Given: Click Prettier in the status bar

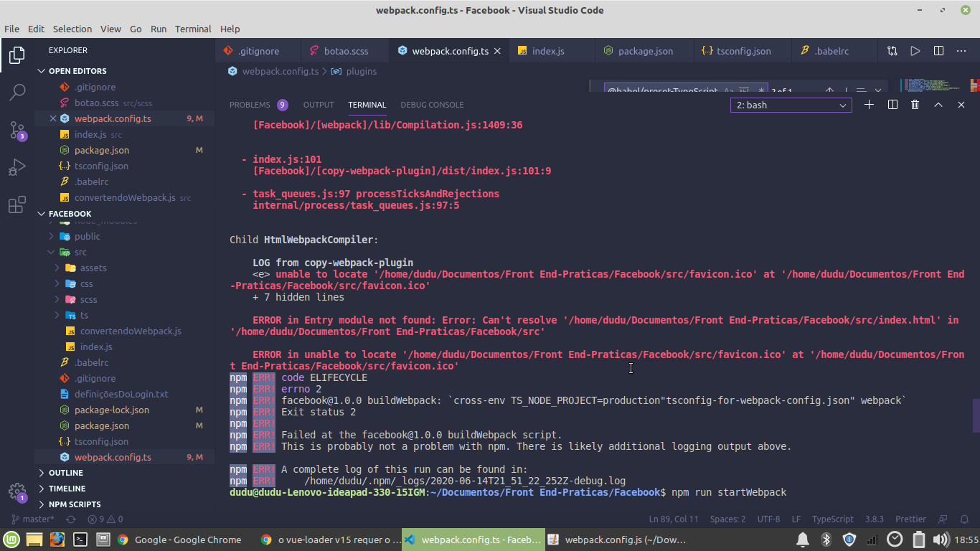Looking at the screenshot, I should pyautogui.click(x=910, y=519).
